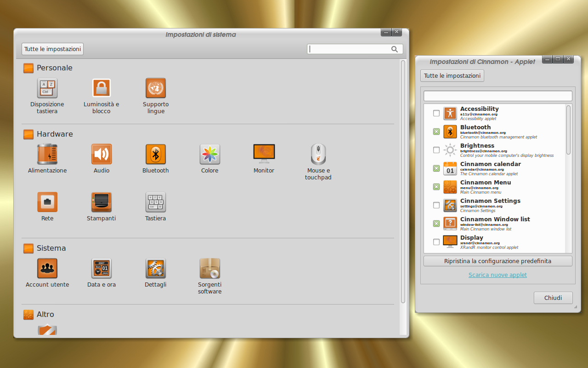
Task: Click the Display applet monitor icon
Action: pyautogui.click(x=450, y=242)
